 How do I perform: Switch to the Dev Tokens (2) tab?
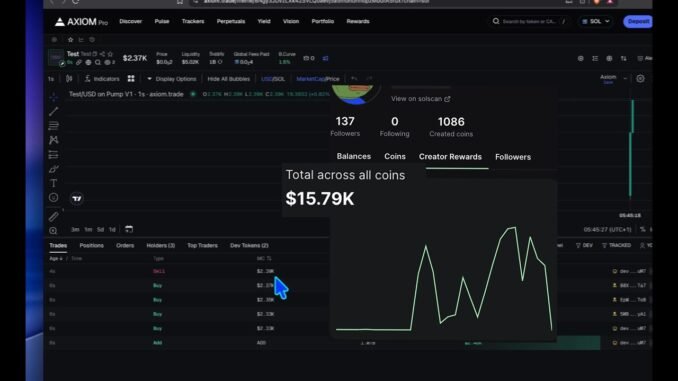click(249, 245)
